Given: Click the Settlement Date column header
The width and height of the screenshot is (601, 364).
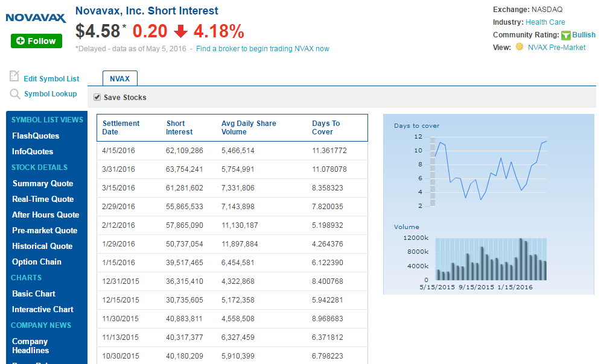Looking at the screenshot, I should [121, 127].
